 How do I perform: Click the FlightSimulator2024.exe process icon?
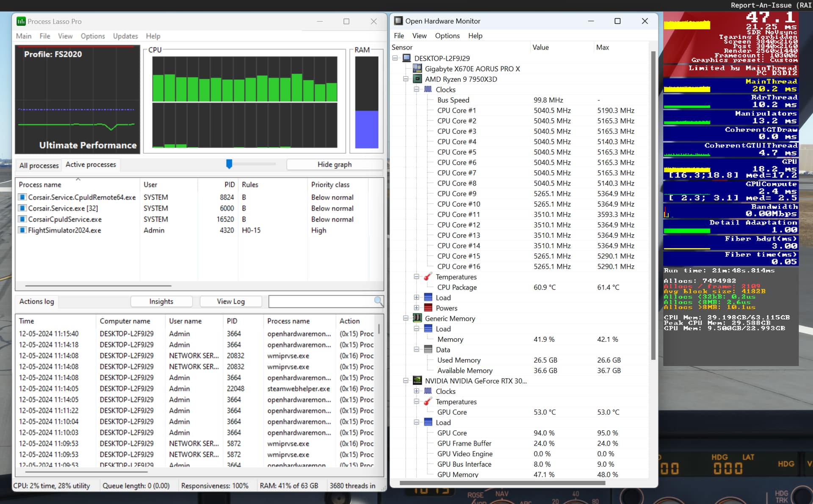pos(22,230)
